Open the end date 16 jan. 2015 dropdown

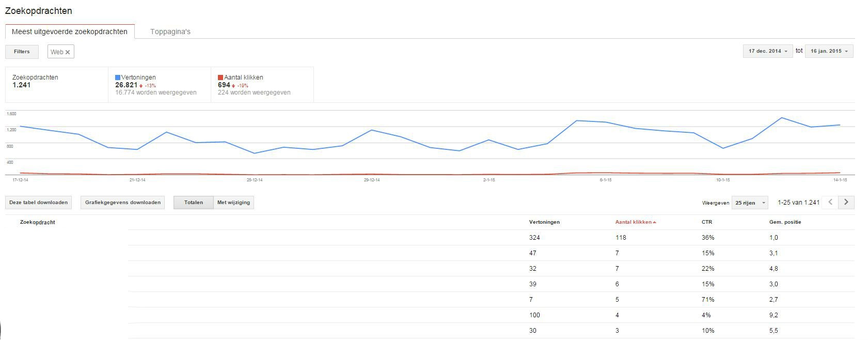tap(829, 51)
